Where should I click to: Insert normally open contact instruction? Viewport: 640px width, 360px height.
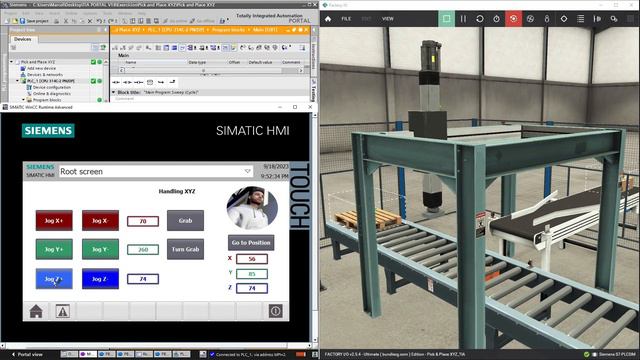(x=116, y=82)
